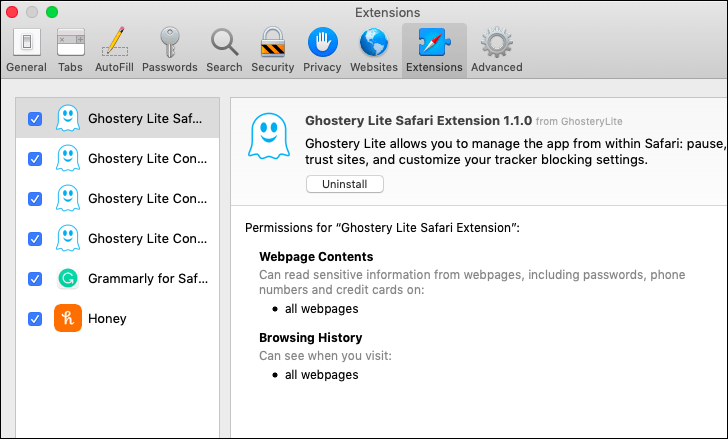This screenshot has height=439, width=728.
Task: Select the Extensions tab
Action: pos(434,50)
